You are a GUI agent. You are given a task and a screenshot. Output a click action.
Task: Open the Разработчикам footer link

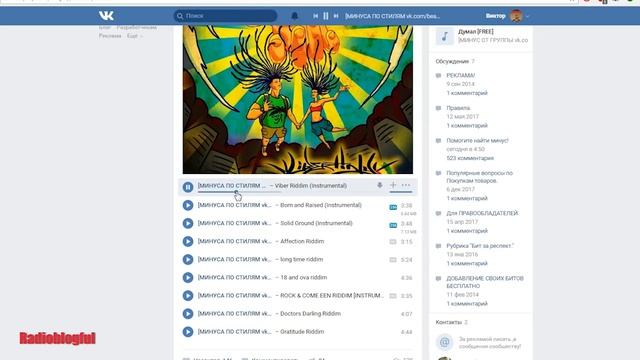[137, 27]
